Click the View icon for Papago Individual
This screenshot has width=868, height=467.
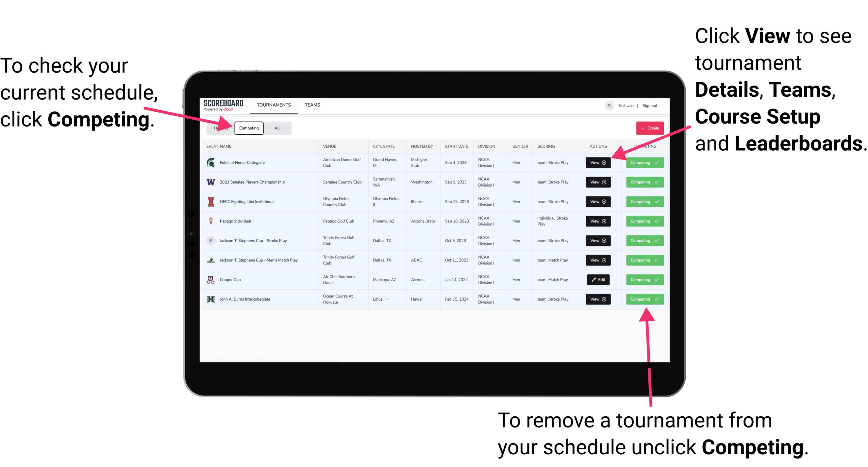(598, 221)
